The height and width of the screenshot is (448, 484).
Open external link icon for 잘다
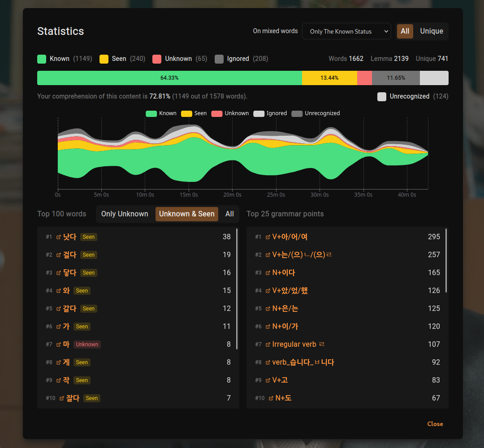click(x=62, y=398)
